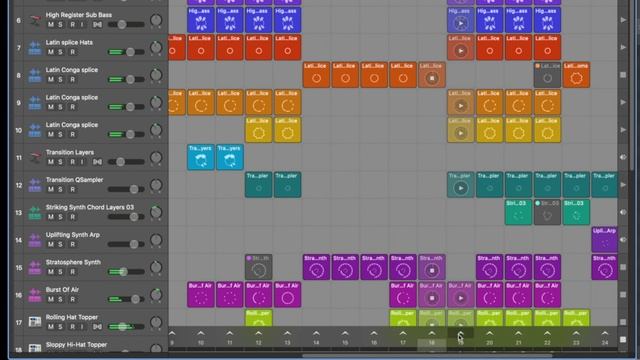Click the Striking Synth Chord Layers 03 icon
This screenshot has height=360, width=640.
pyautogui.click(x=35, y=213)
